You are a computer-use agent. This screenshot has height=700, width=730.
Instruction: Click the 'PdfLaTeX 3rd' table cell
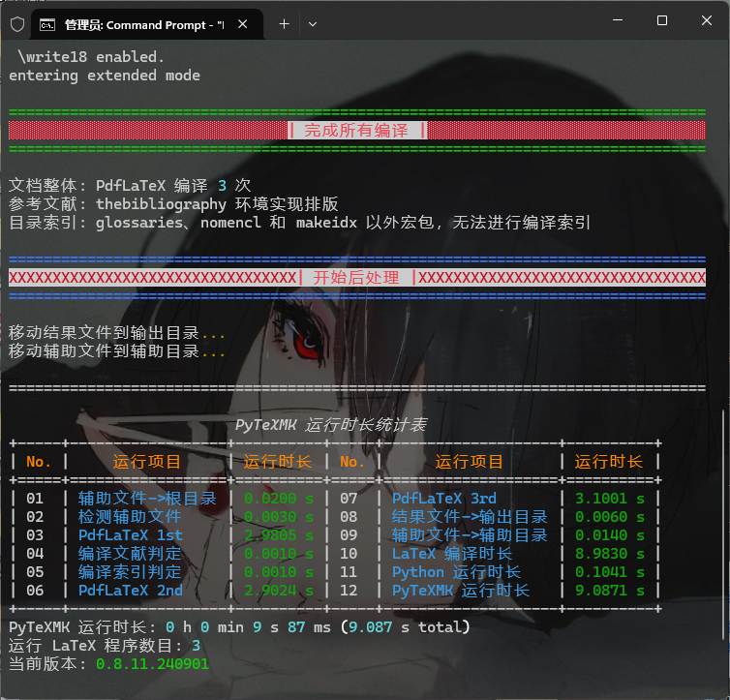click(x=443, y=499)
